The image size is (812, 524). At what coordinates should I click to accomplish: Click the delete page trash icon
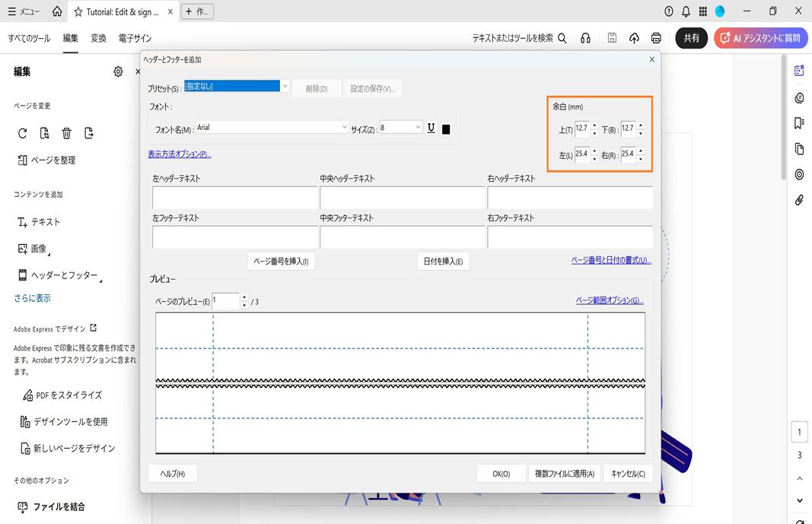coord(67,132)
